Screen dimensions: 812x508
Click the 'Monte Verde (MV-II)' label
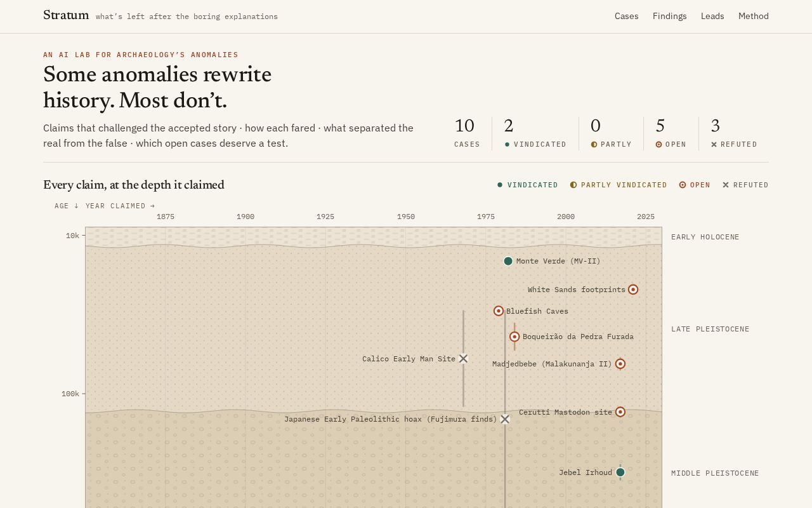pyautogui.click(x=558, y=261)
